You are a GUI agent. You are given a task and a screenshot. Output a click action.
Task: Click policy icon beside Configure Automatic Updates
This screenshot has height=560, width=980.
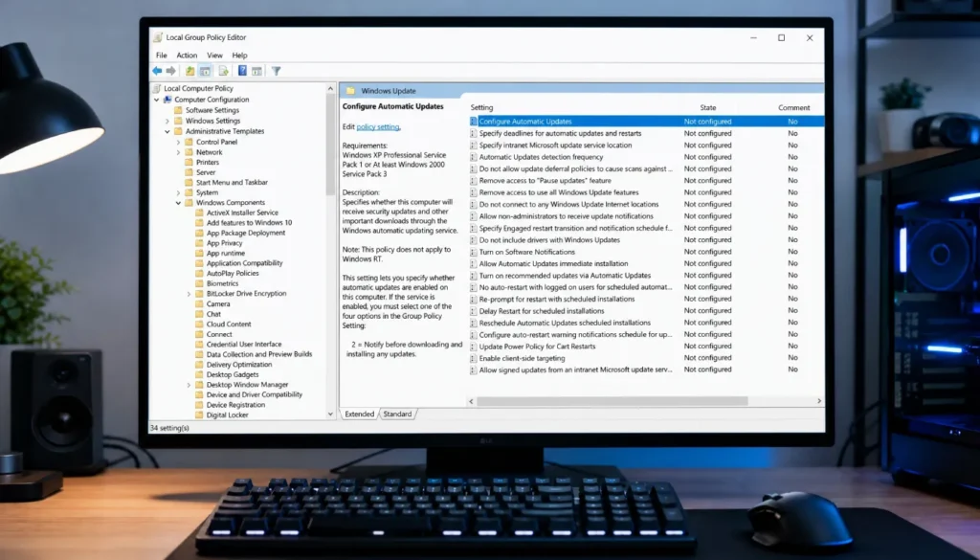point(473,122)
